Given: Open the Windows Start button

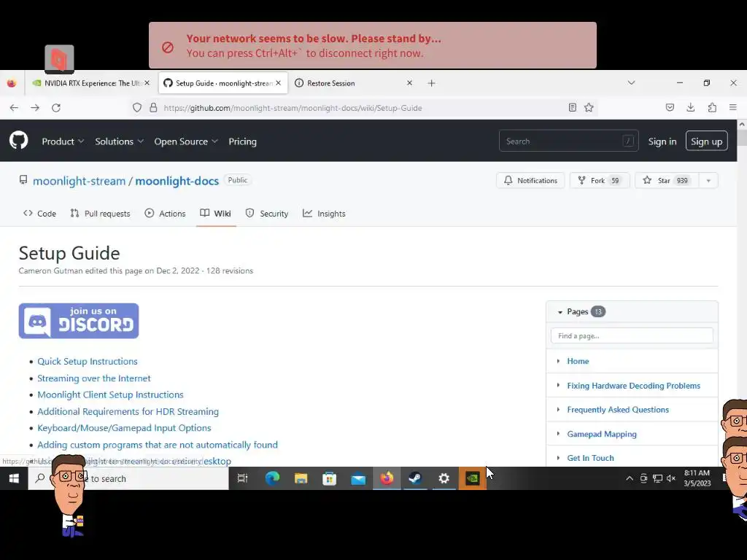Looking at the screenshot, I should pos(14,478).
